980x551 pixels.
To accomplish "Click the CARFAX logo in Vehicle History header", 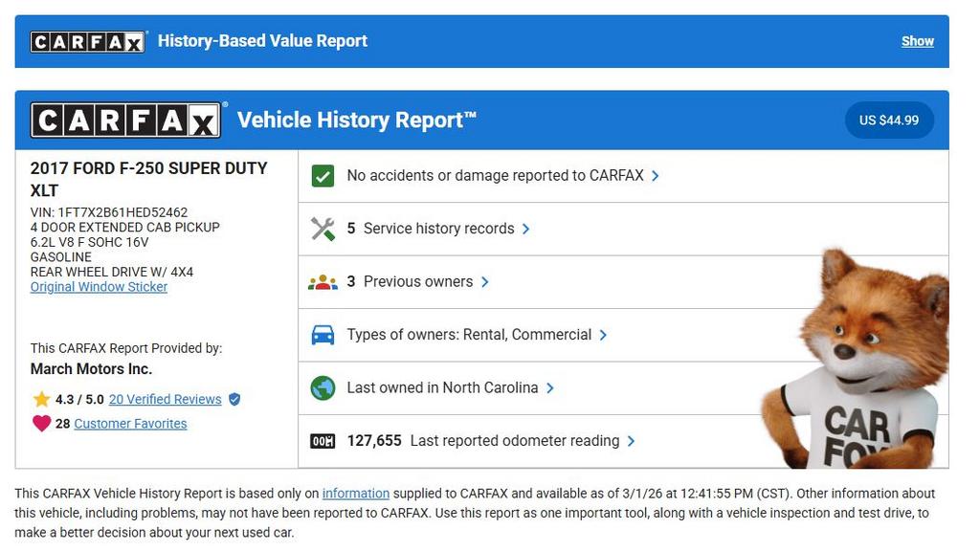I will [x=125, y=121].
